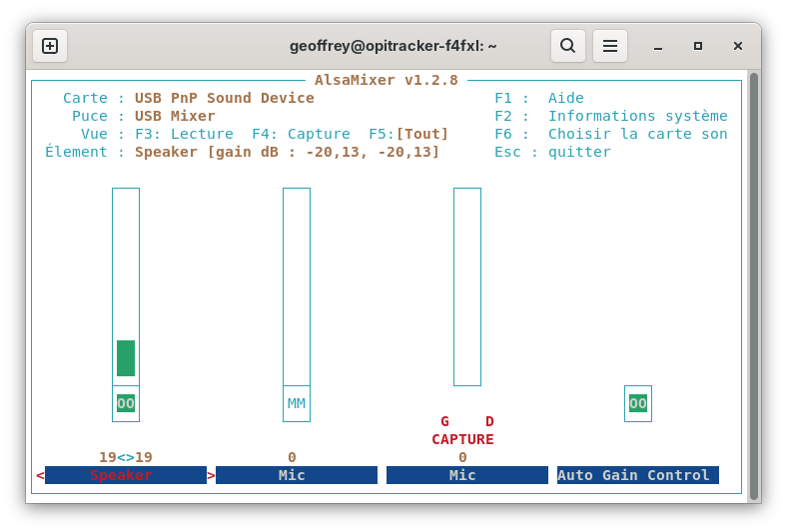This screenshot has width=787, height=532.
Task: Click the playback Mic volume bar
Action: (297, 286)
